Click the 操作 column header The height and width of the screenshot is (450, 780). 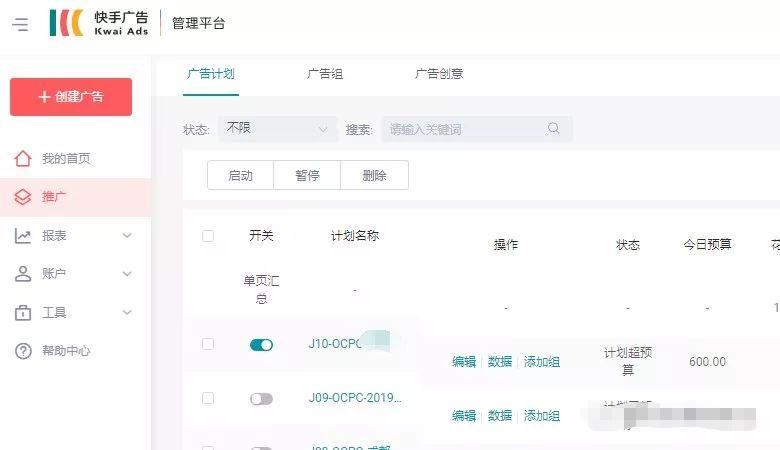[x=505, y=244]
